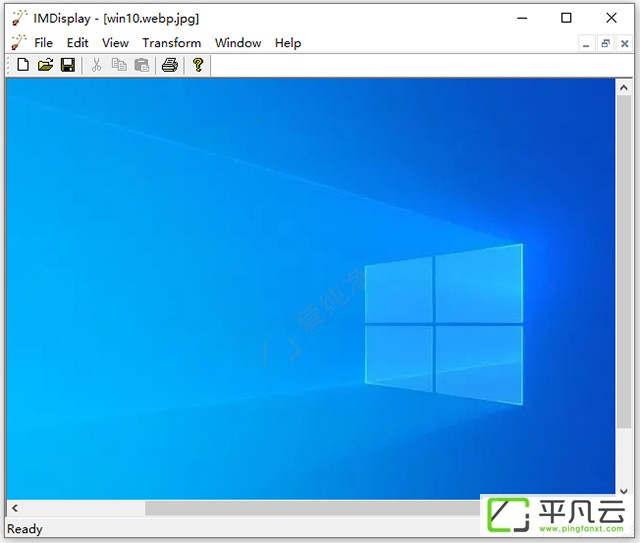
Task: Click the vertical scrollbar down arrow
Action: click(x=624, y=490)
